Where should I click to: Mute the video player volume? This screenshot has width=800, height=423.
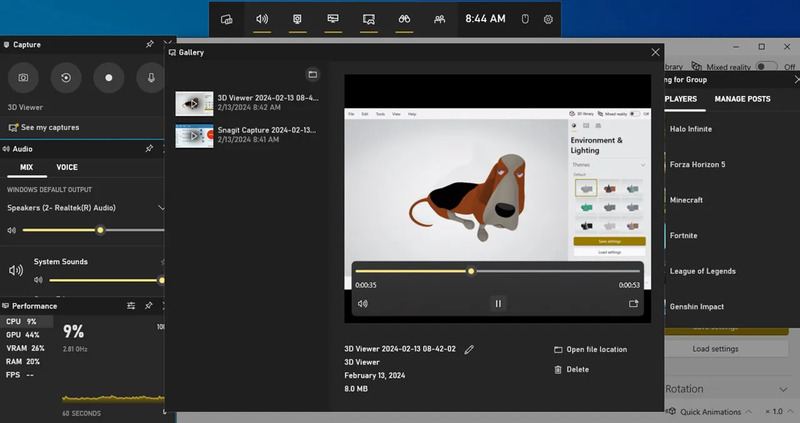pyautogui.click(x=363, y=303)
